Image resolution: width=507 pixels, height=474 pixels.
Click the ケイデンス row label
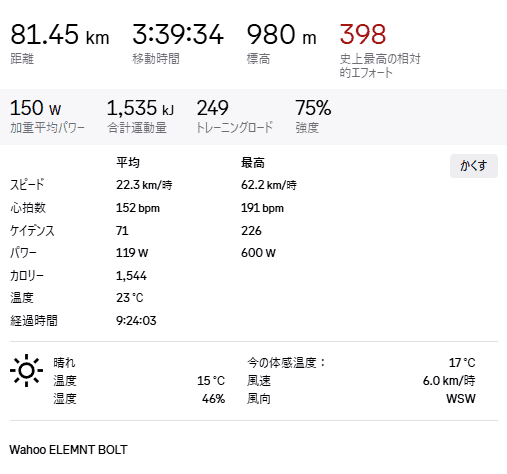[x=32, y=231]
